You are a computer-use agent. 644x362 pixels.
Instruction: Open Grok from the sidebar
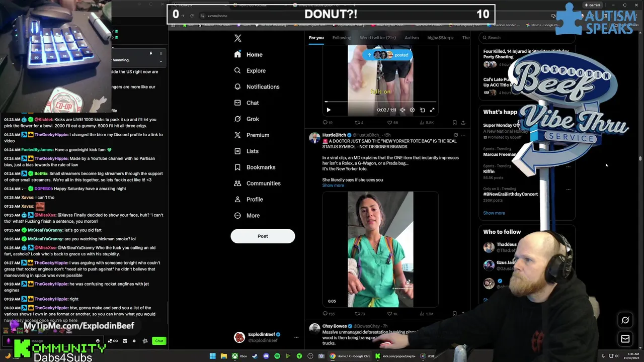point(247,119)
